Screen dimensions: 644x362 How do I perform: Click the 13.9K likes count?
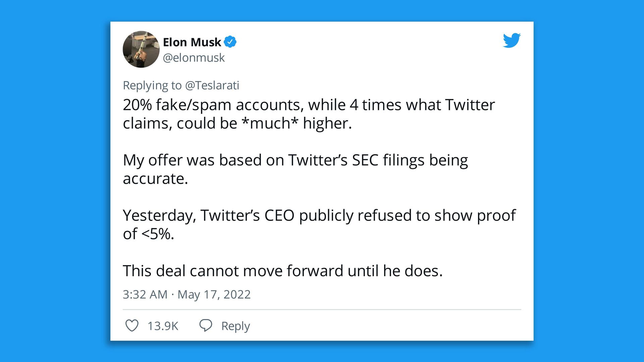point(163,326)
